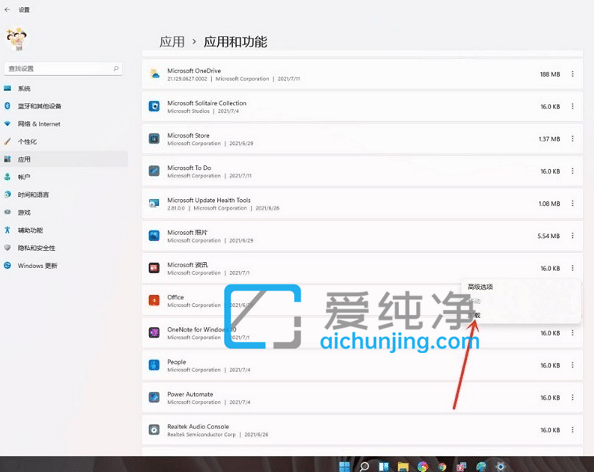Click the Microsoft Store app icon

click(154, 139)
